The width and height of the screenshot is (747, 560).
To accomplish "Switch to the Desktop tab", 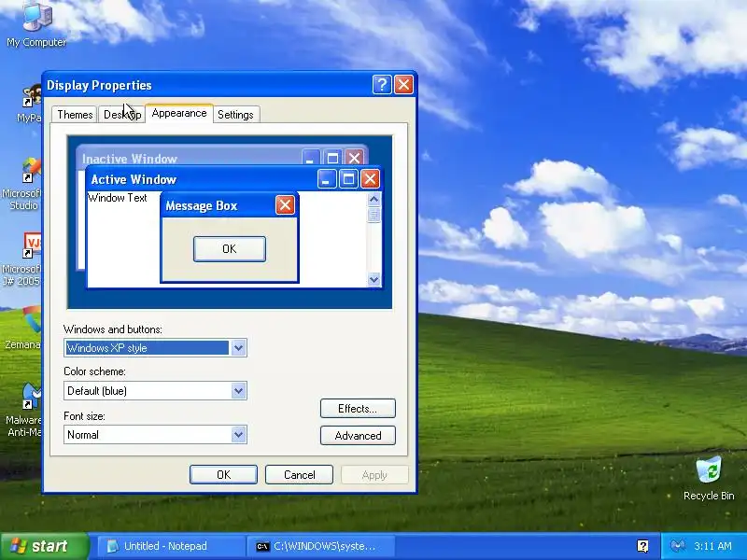I will point(122,115).
